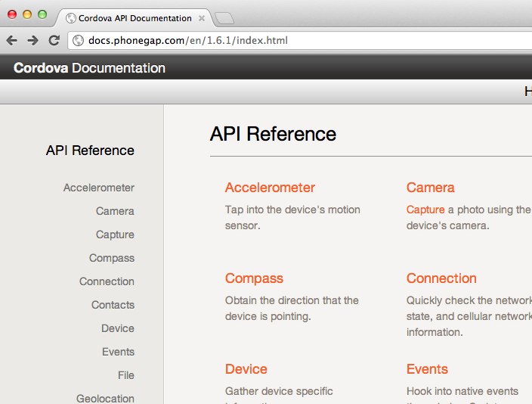Click the globe site icon in address bar

pyautogui.click(x=78, y=40)
